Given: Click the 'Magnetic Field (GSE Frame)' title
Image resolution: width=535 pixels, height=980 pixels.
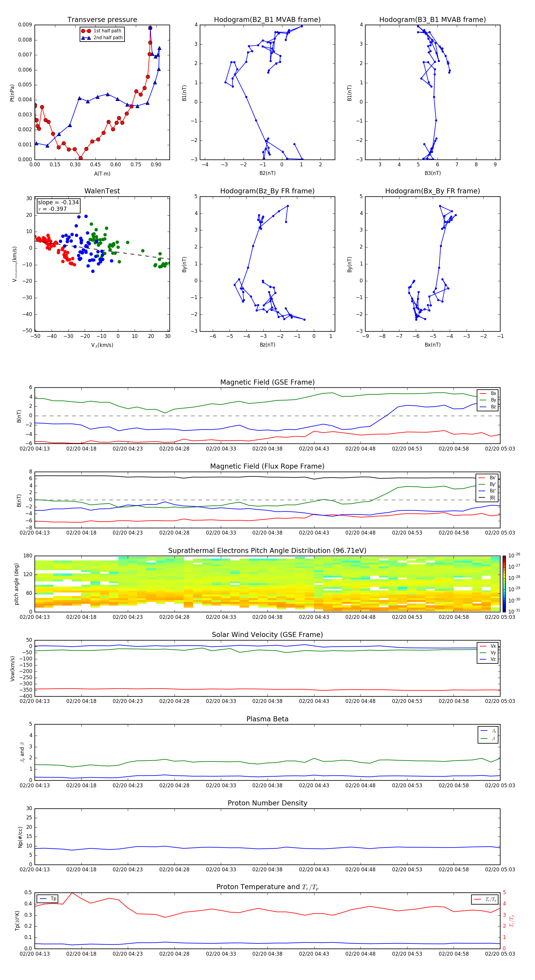Looking at the screenshot, I should (x=267, y=382).
